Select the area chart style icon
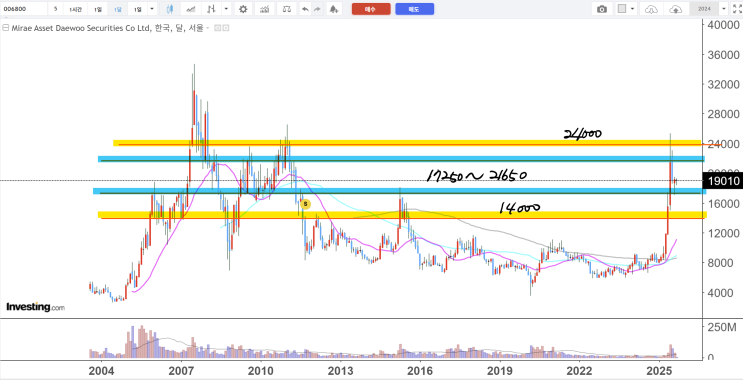The width and height of the screenshot is (743, 380). [x=191, y=9]
